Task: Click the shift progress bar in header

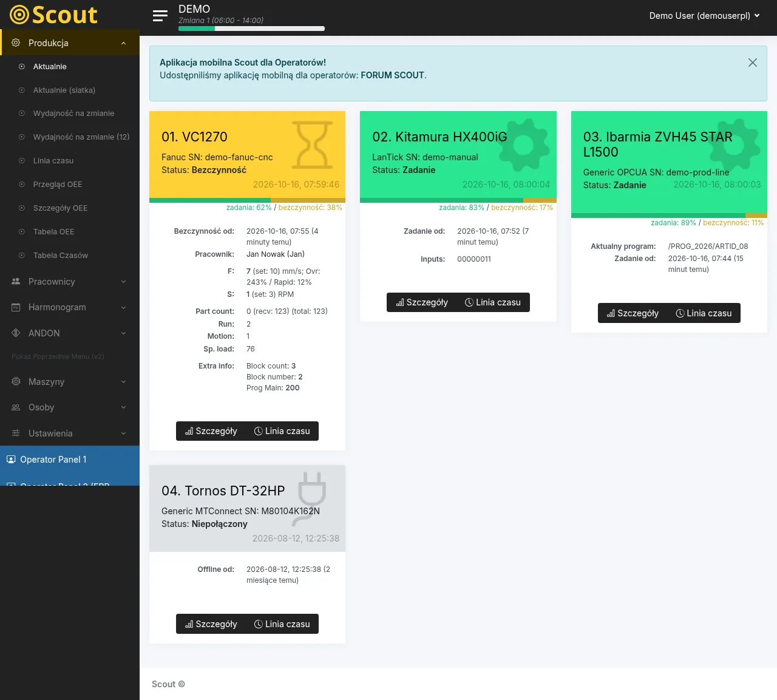Action: point(251,29)
